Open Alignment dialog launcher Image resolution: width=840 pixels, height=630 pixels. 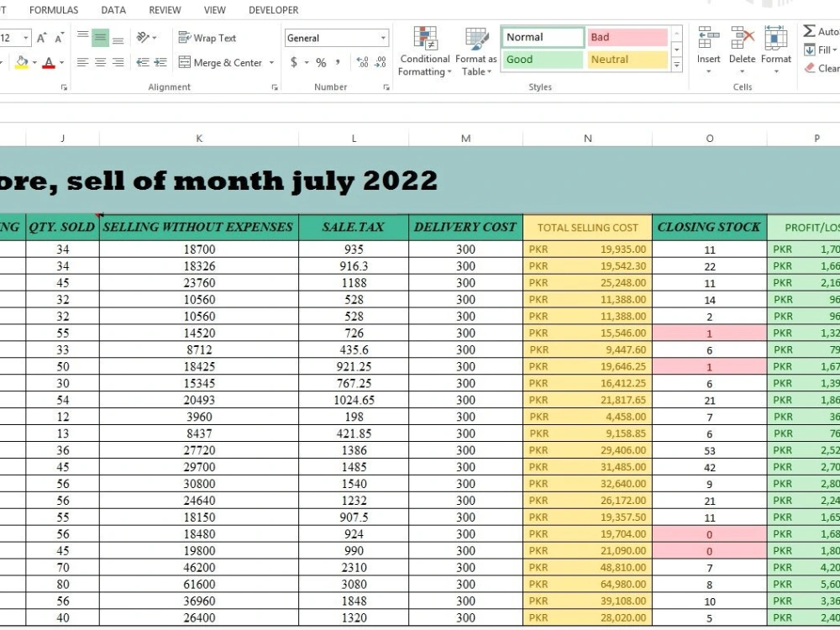click(x=275, y=87)
